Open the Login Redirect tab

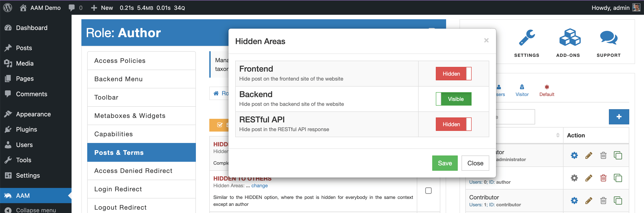(x=142, y=189)
